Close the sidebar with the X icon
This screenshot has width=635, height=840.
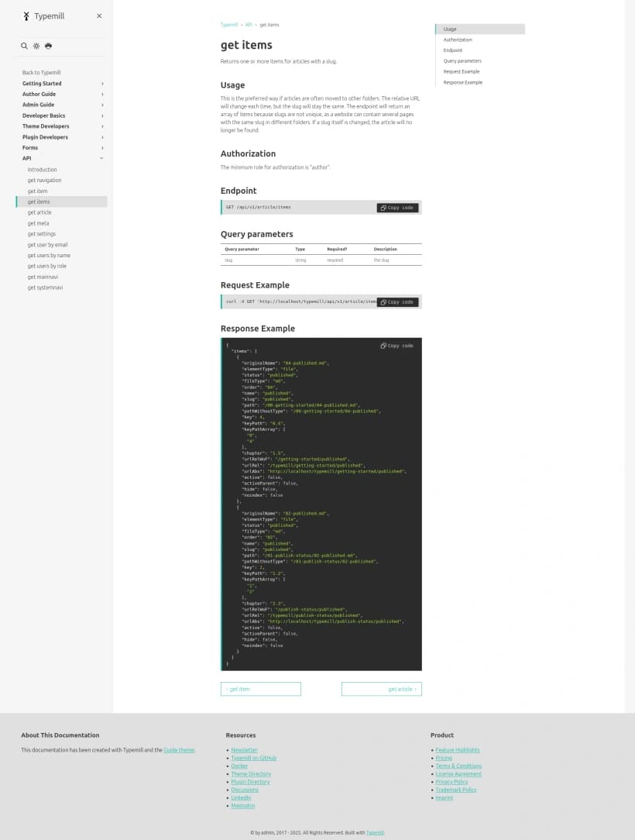99,16
